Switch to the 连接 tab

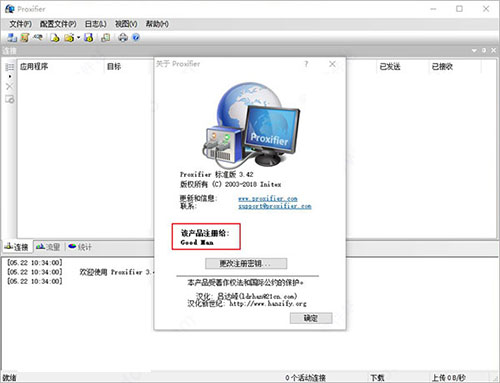pos(17,247)
